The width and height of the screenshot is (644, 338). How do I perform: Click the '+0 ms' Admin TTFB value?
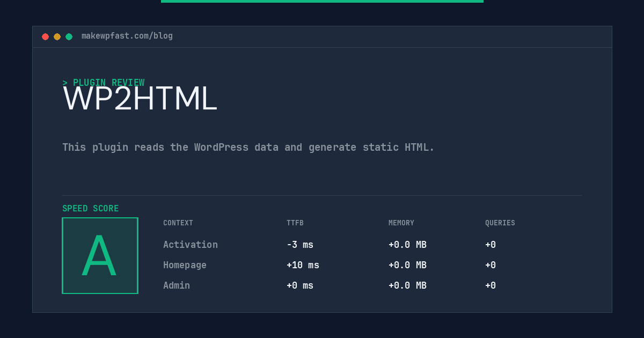(x=300, y=285)
